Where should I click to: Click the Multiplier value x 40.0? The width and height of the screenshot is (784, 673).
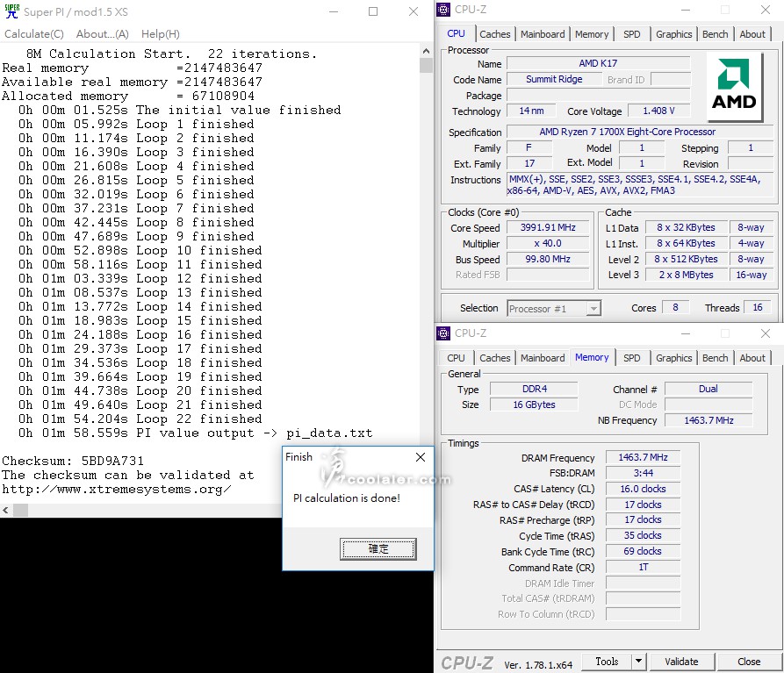(x=548, y=243)
